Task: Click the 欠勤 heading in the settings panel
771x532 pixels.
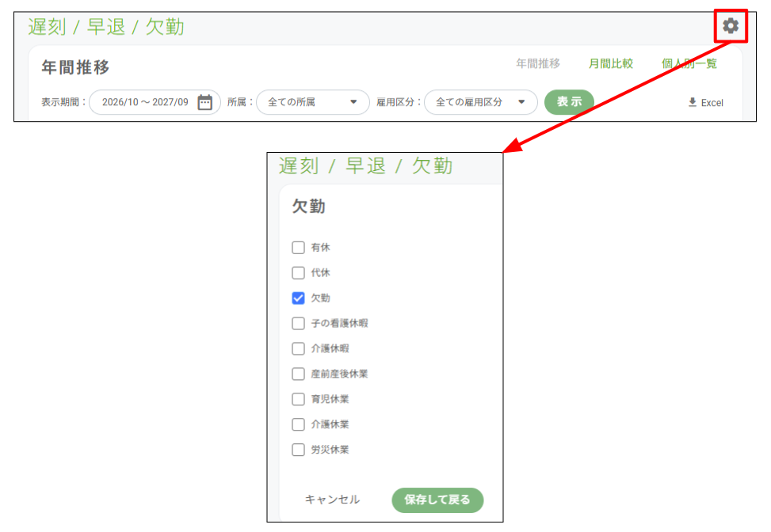Action: (309, 207)
